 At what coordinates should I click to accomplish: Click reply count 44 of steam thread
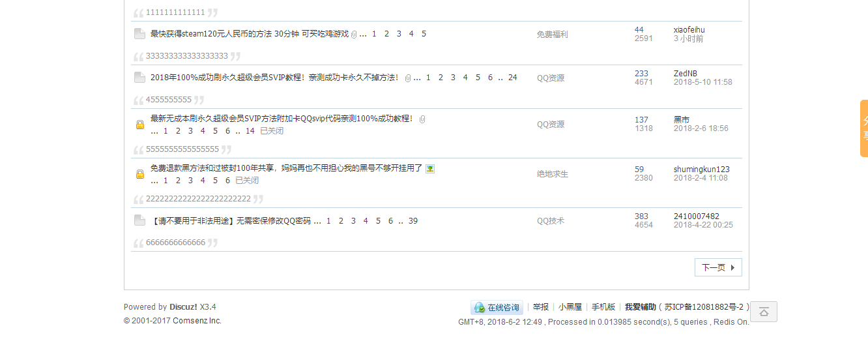[639, 30]
